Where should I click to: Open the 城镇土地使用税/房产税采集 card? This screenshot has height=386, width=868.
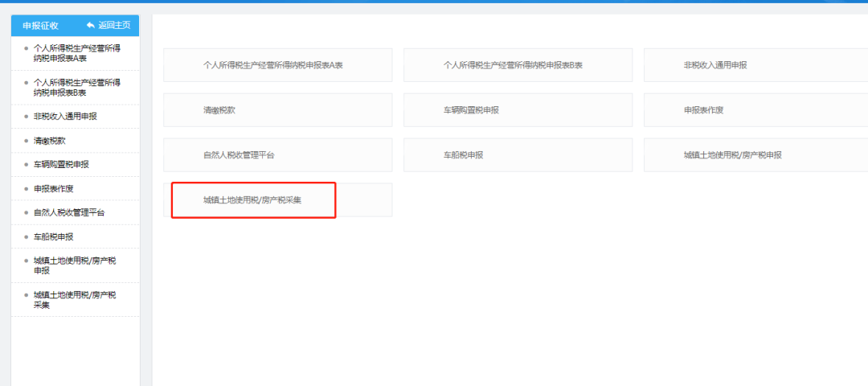tap(278, 200)
